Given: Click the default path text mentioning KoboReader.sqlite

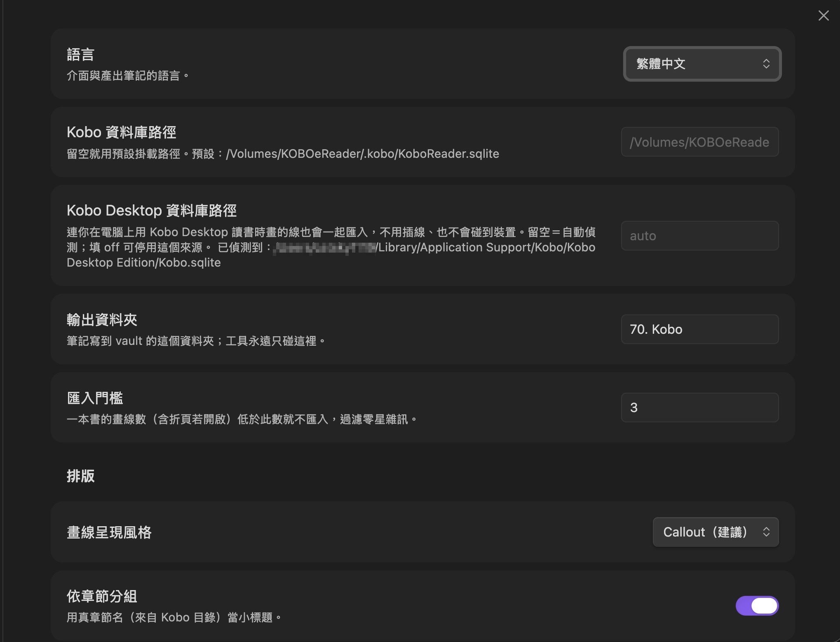Looking at the screenshot, I should tap(283, 154).
